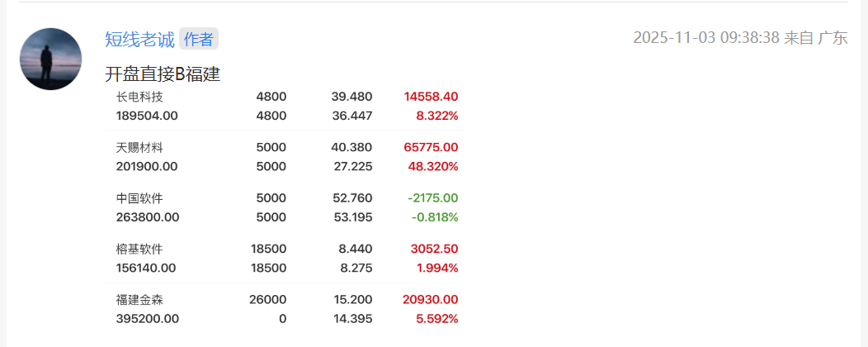Image resolution: width=868 pixels, height=347 pixels.
Task: Click the -0.818% loss percentage
Action: tap(435, 217)
